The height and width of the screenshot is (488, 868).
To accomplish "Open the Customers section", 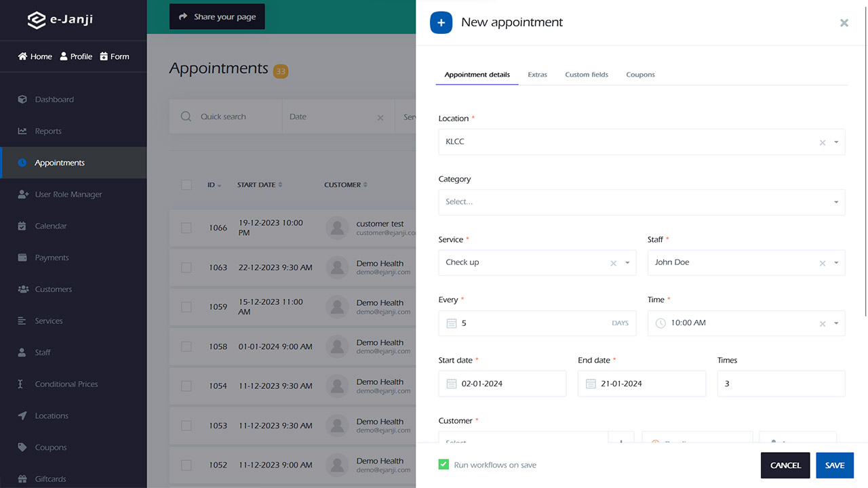I will 73,289.
